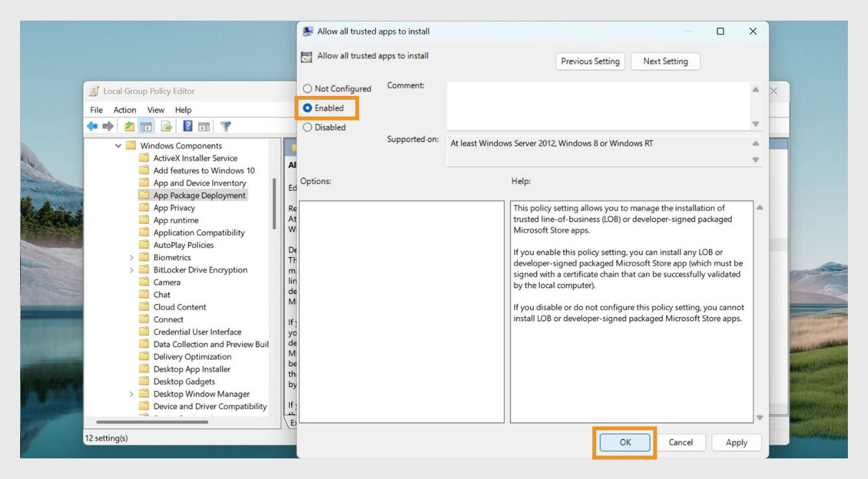
Task: Select the Enabled radio button
Action: tap(307, 108)
